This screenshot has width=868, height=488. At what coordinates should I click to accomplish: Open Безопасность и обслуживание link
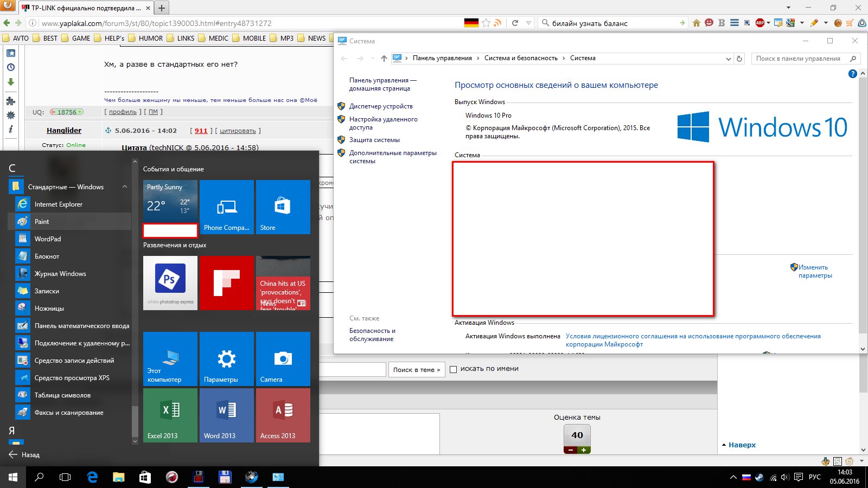(372, 335)
